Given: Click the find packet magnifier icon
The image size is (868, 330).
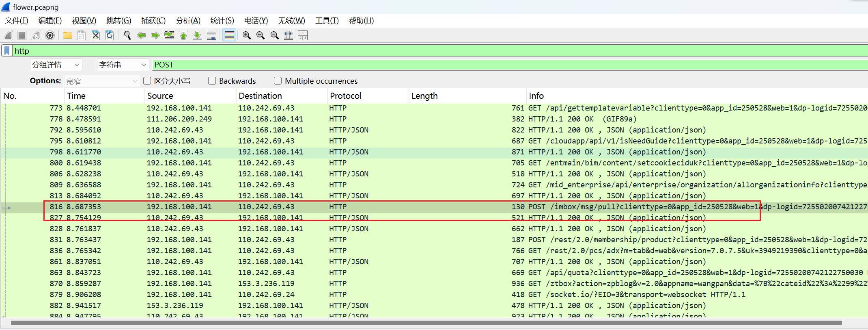Looking at the screenshot, I should pos(127,36).
